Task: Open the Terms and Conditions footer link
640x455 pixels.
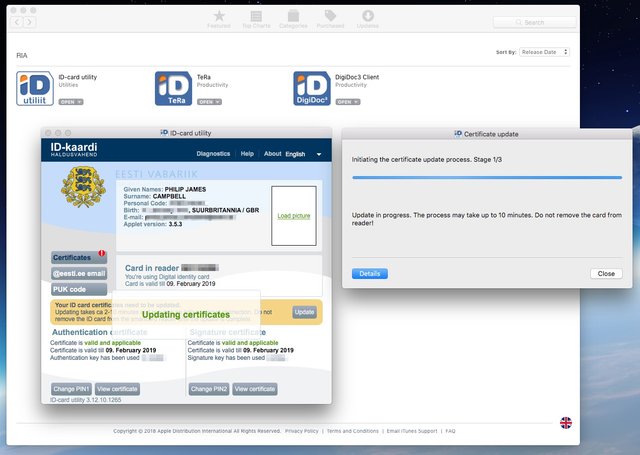Action: [353, 431]
